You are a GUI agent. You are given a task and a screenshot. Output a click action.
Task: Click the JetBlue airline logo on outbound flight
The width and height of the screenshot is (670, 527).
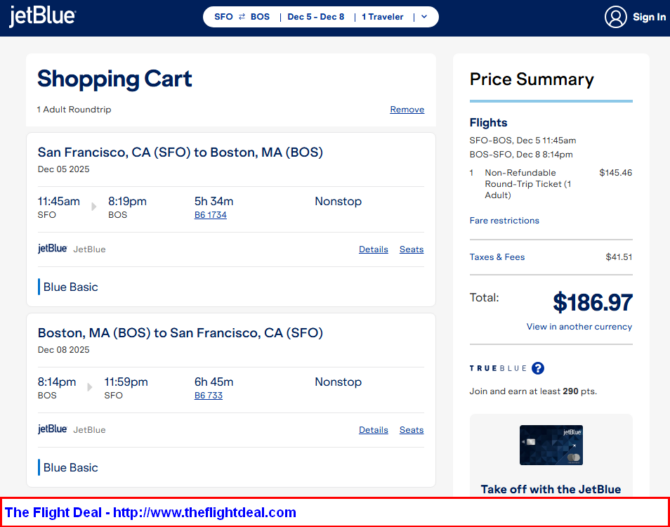52,249
